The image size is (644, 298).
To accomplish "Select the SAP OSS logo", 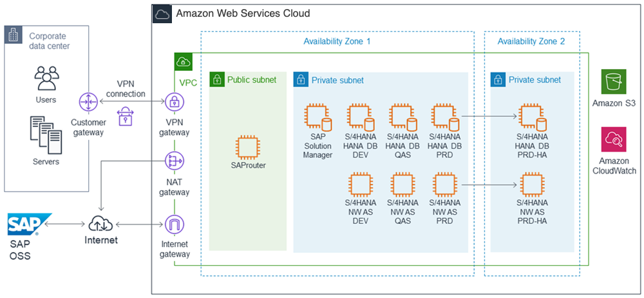I will coord(26,225).
